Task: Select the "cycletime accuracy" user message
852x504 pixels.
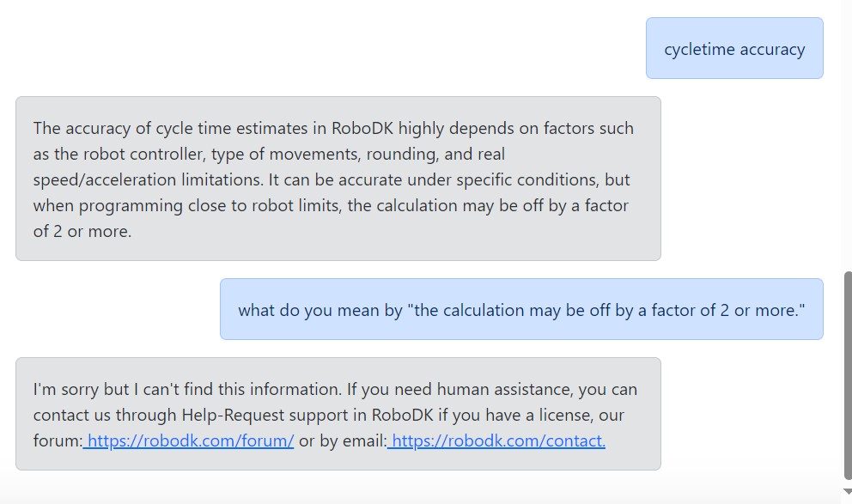Action: click(734, 49)
